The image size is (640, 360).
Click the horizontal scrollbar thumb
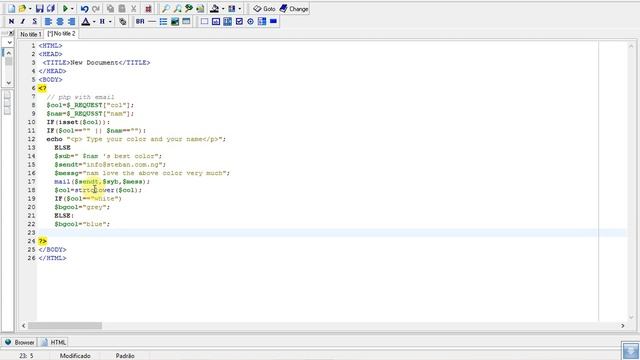[64, 326]
